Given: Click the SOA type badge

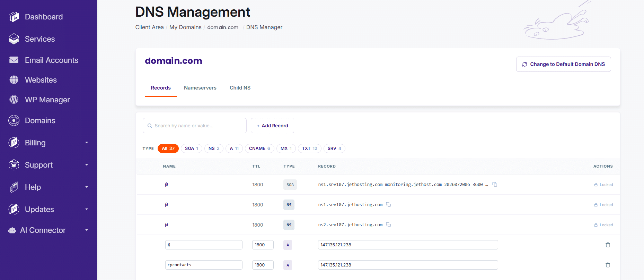Looking at the screenshot, I should (290, 185).
